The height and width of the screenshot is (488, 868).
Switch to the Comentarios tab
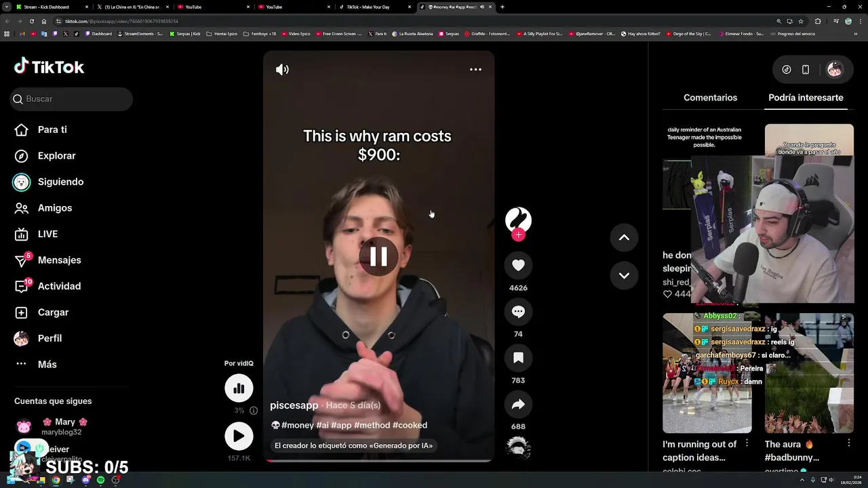click(710, 98)
